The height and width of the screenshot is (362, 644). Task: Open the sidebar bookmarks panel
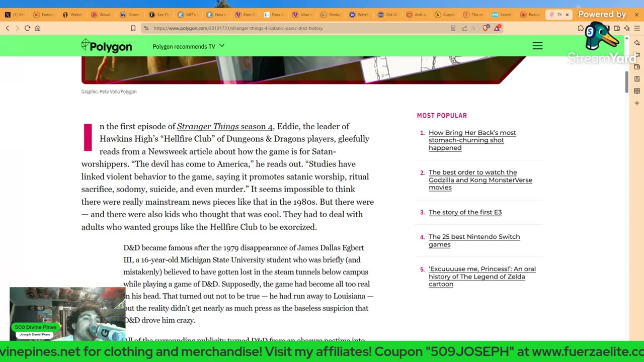click(x=637, y=79)
